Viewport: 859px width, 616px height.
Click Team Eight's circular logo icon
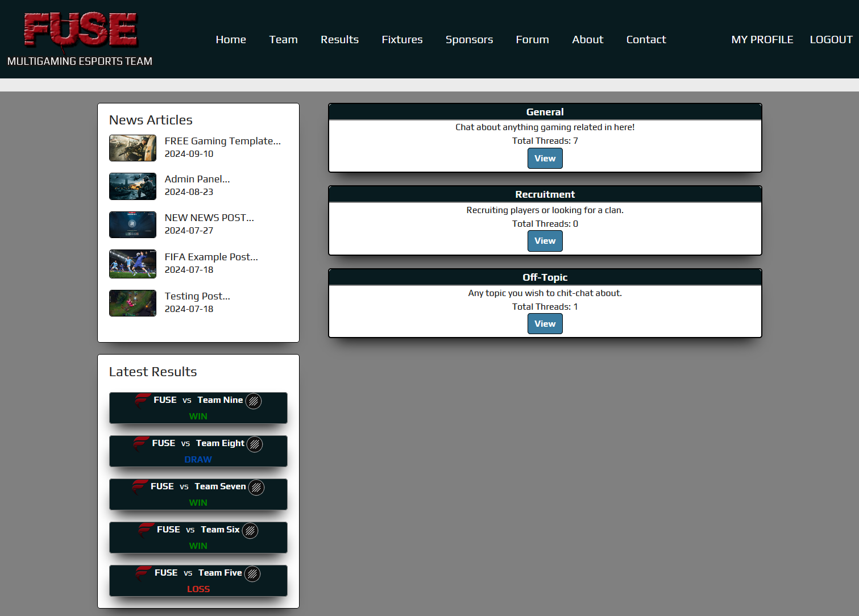[255, 444]
